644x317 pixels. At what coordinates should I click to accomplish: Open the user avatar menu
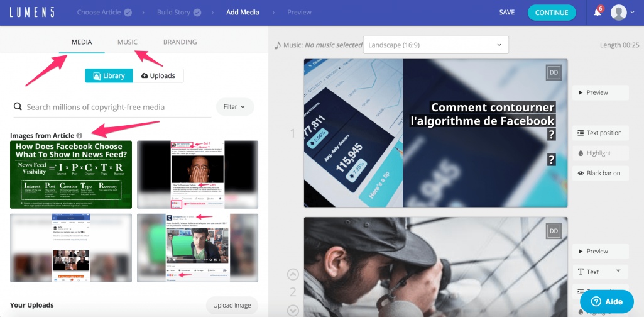pyautogui.click(x=618, y=13)
